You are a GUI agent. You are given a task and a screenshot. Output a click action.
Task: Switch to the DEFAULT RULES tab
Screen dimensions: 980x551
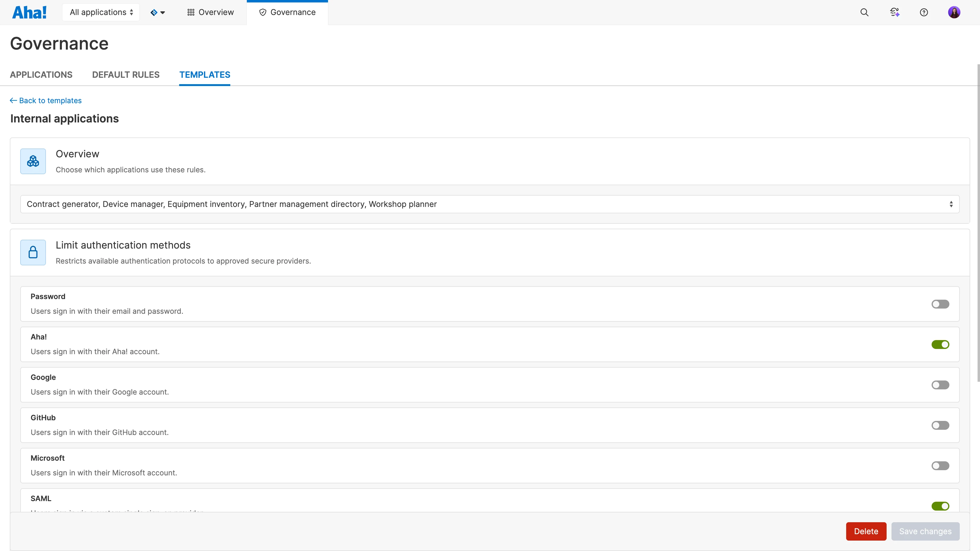point(126,74)
